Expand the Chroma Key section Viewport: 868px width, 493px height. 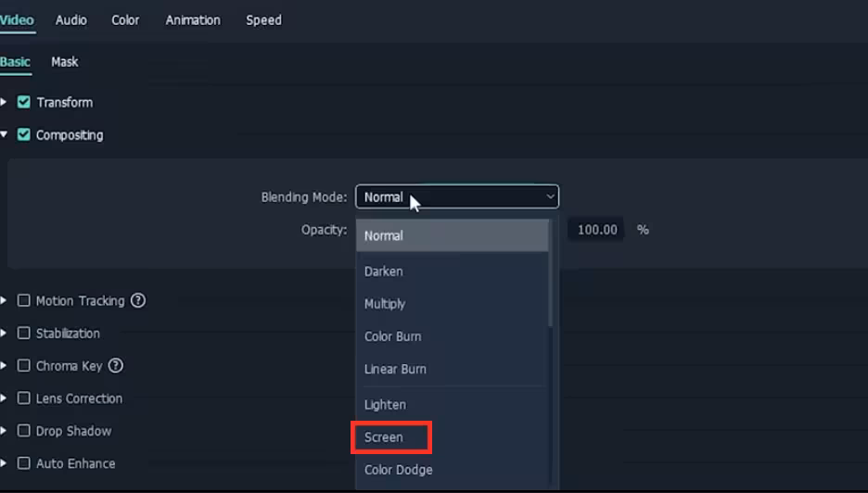pos(4,366)
